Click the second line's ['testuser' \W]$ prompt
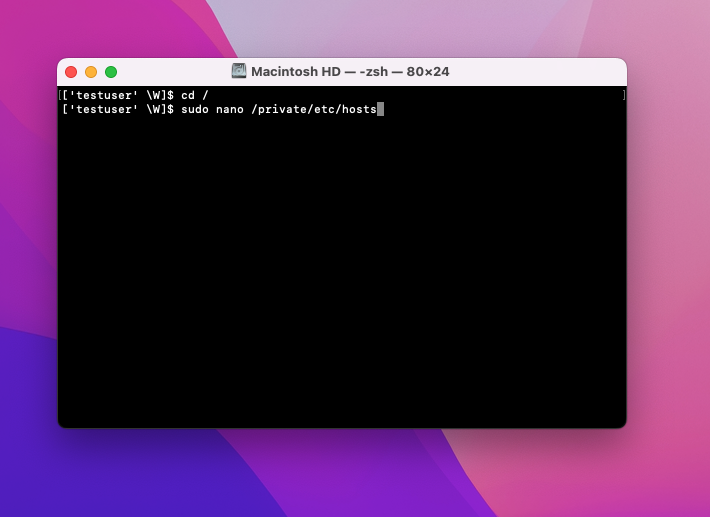710x517 pixels. tap(118, 109)
